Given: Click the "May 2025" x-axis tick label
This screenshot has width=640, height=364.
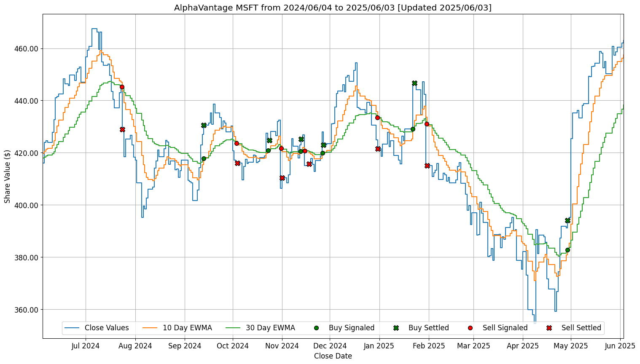Looking at the screenshot, I should (571, 346).
